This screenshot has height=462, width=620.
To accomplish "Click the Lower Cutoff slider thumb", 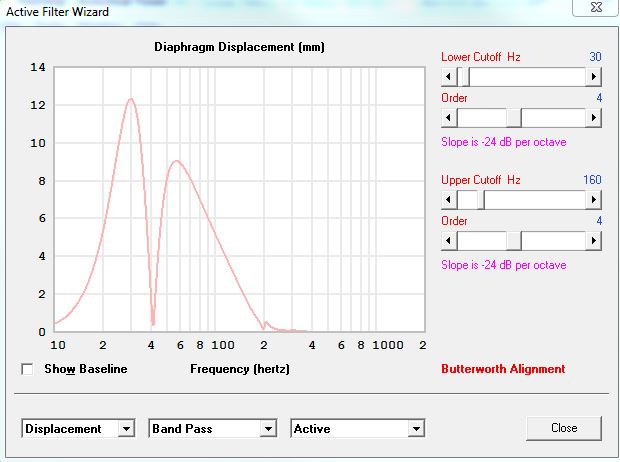I will tap(466, 76).
